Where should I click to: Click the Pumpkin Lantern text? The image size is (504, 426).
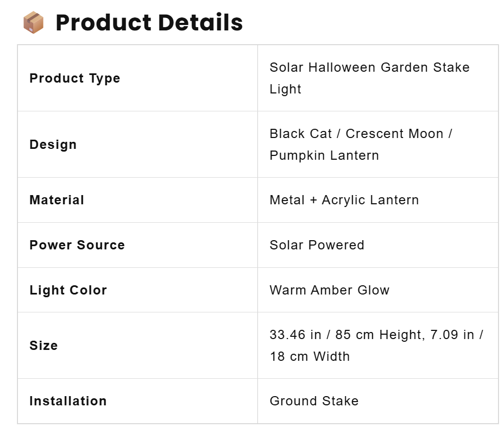click(324, 155)
